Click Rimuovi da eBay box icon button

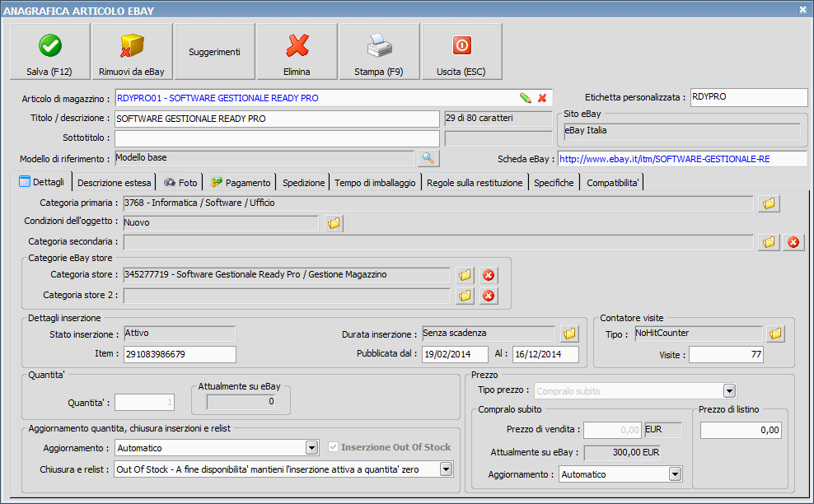132,51
